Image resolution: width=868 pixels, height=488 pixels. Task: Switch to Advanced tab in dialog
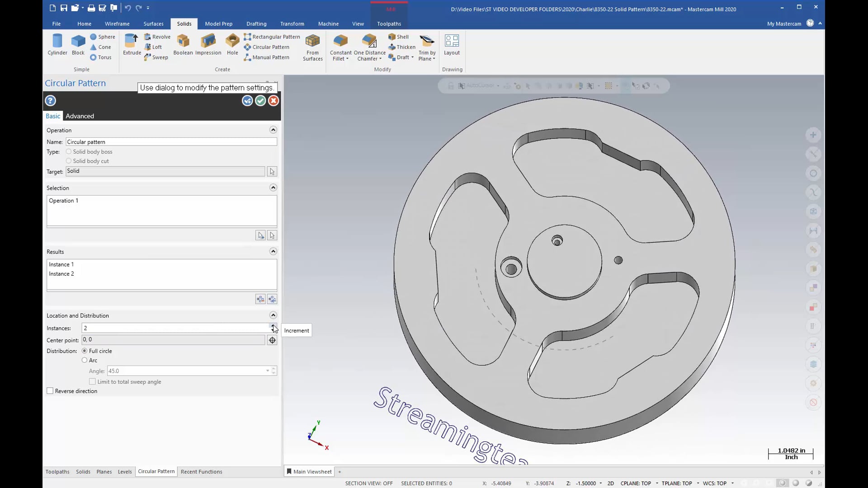(x=79, y=116)
